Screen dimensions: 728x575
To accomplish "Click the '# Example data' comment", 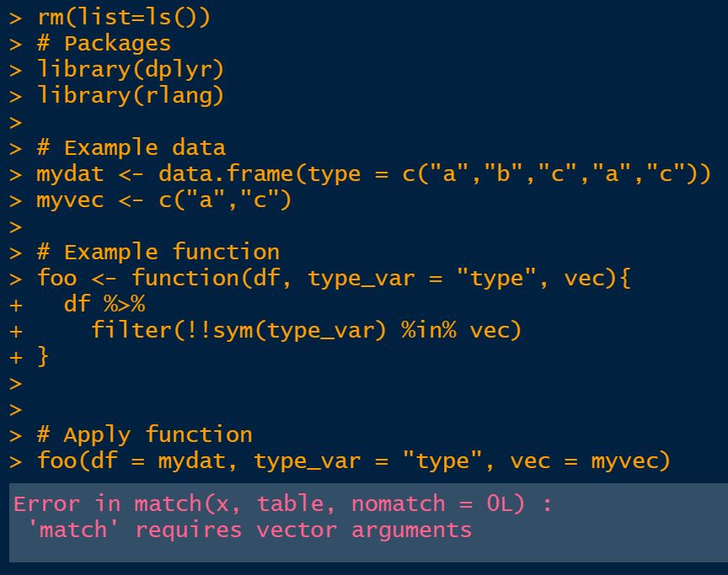I will tap(131, 147).
